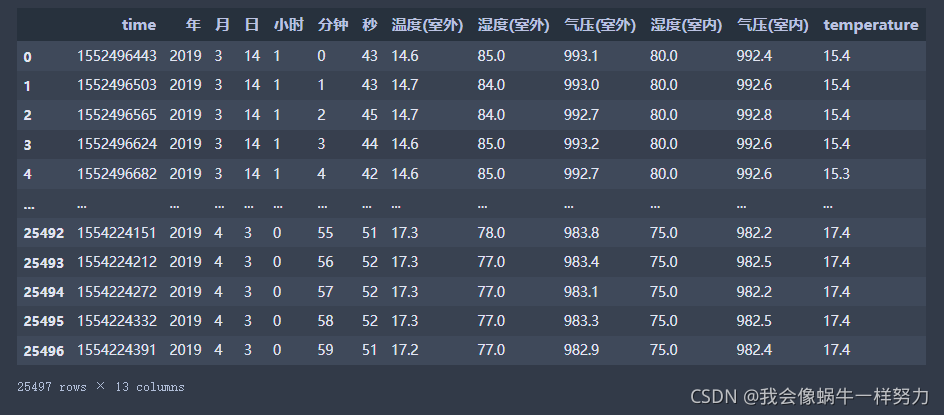The width and height of the screenshot is (944, 415).
Task: Select row index 25495
Action: pyautogui.click(x=43, y=322)
